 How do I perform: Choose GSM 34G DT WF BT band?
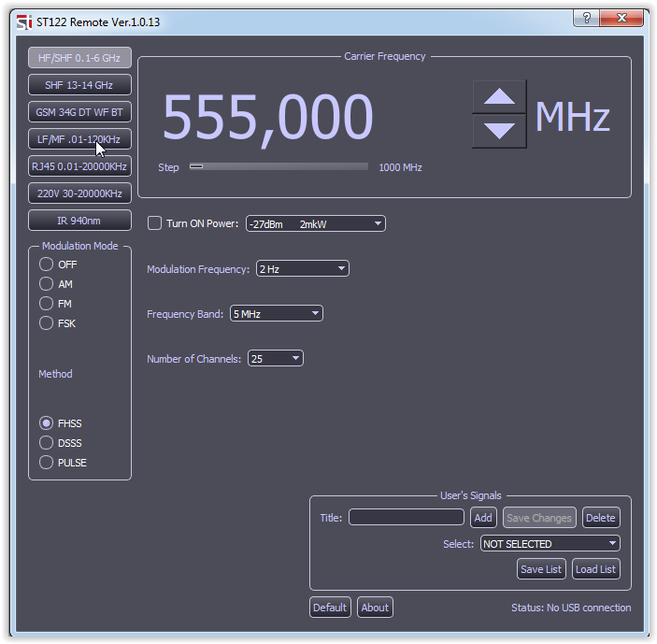click(x=79, y=112)
